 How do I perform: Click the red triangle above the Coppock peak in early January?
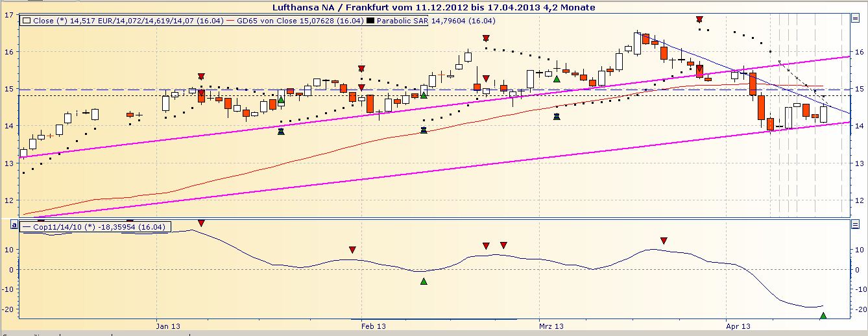201,223
